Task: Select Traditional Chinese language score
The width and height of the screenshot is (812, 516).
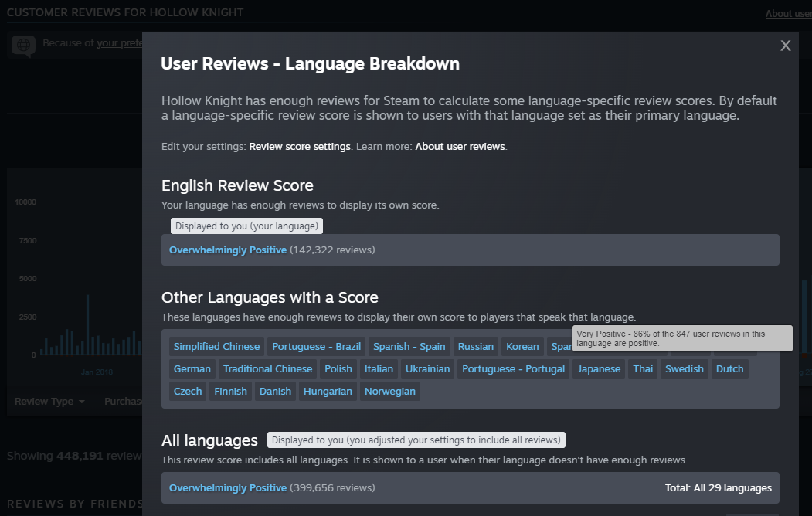Action: click(x=268, y=369)
